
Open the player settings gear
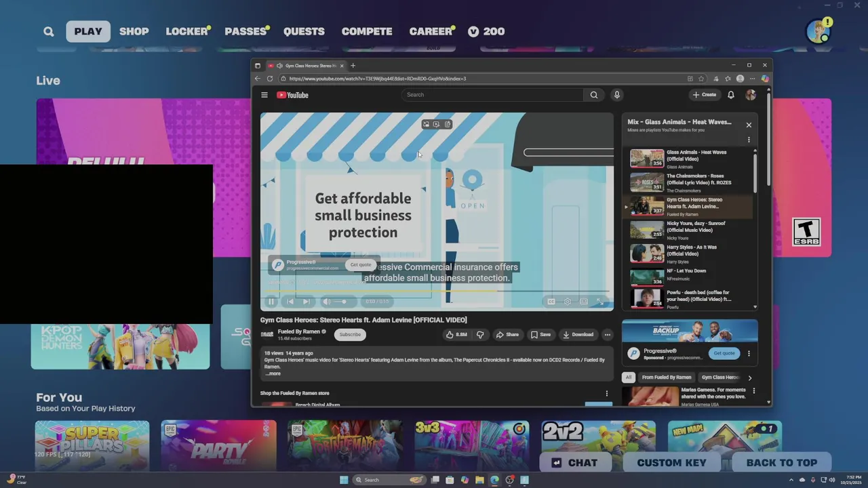(568, 302)
